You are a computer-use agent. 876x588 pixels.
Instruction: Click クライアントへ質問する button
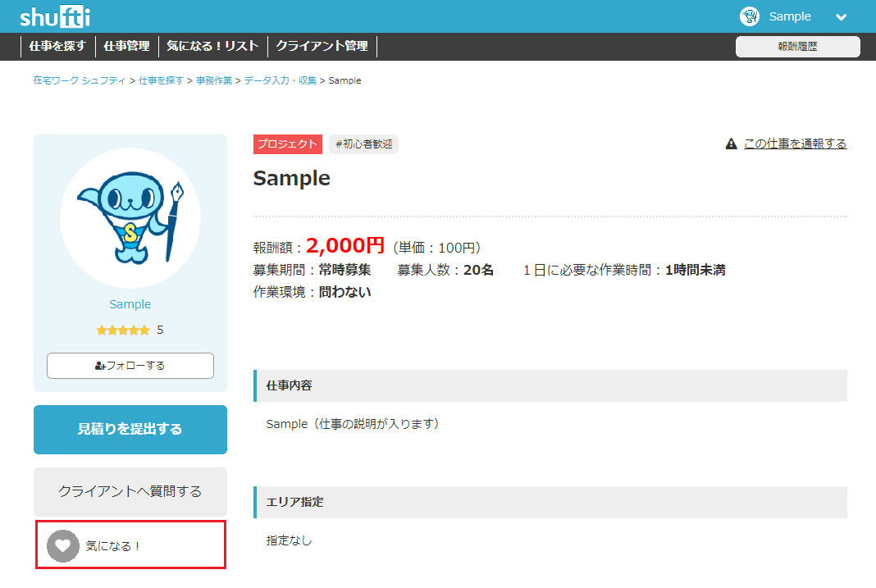[x=130, y=491]
